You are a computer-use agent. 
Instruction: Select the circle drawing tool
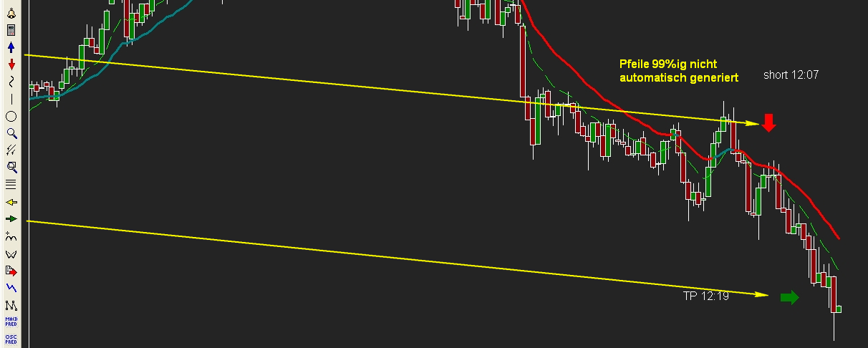click(11, 115)
